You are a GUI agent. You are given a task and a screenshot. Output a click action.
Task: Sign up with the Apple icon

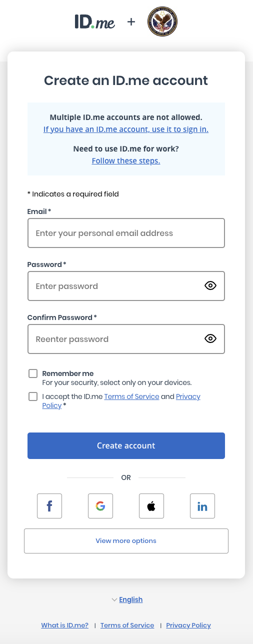pyautogui.click(x=151, y=506)
